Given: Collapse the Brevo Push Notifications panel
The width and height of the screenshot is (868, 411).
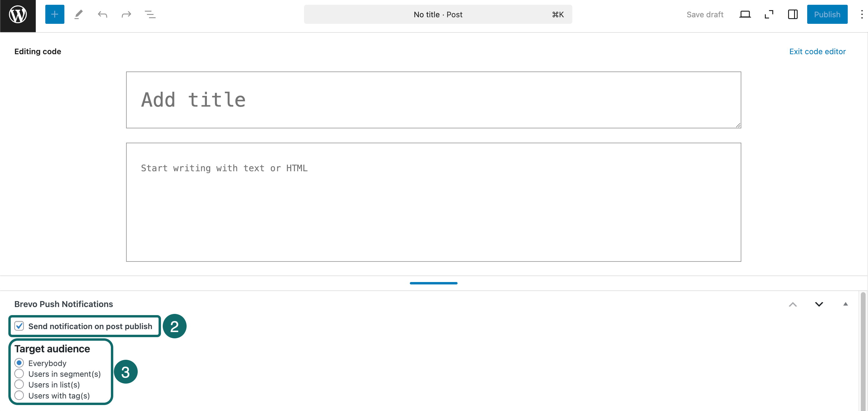Looking at the screenshot, I should click(845, 304).
